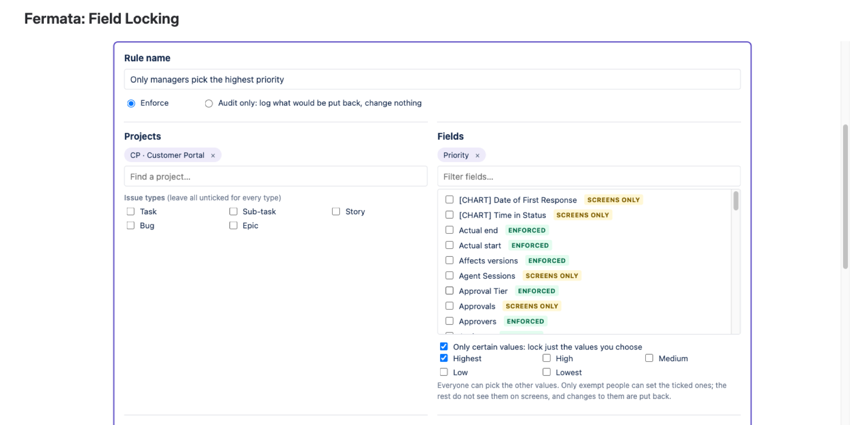Tick the Epic issue type checkbox

pyautogui.click(x=234, y=226)
